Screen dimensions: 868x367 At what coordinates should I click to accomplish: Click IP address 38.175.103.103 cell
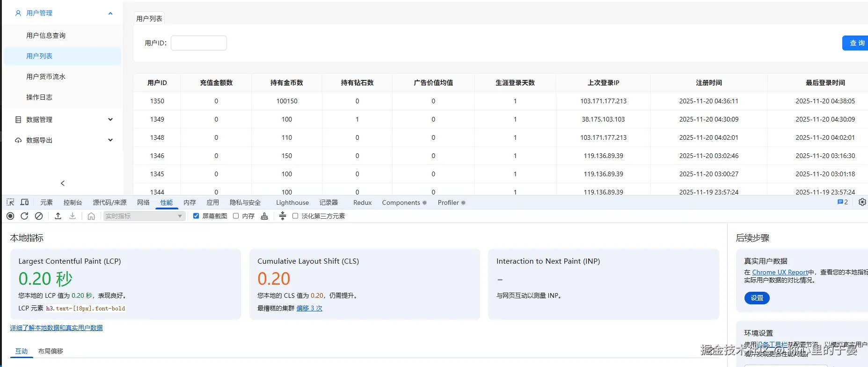coord(603,119)
